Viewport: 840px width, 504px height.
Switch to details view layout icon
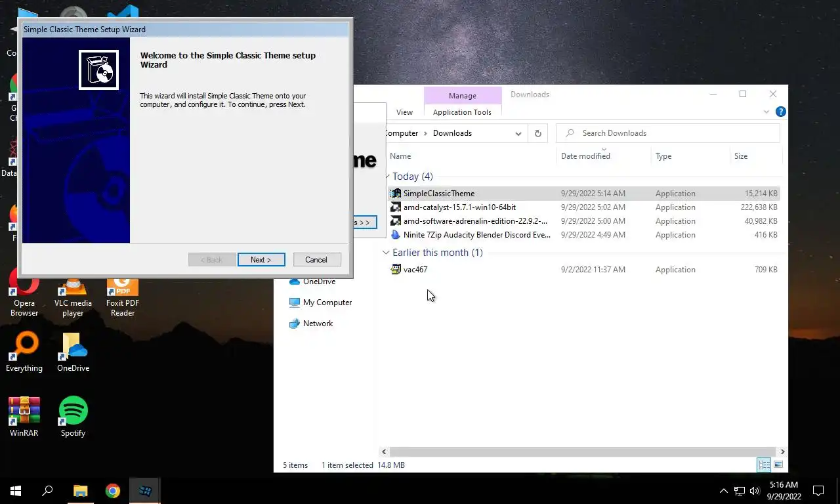click(764, 465)
